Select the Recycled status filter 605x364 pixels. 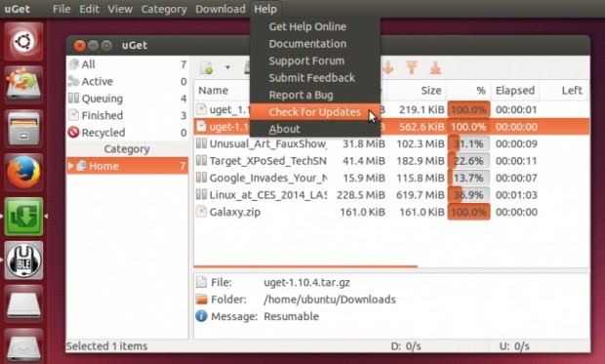[x=127, y=132]
